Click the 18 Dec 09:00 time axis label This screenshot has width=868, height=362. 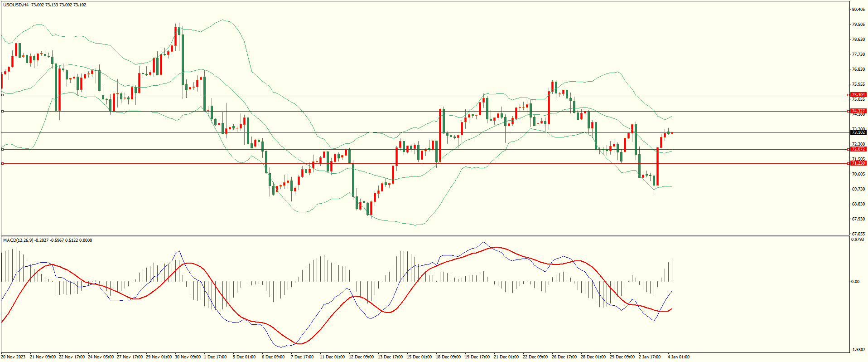448,357
